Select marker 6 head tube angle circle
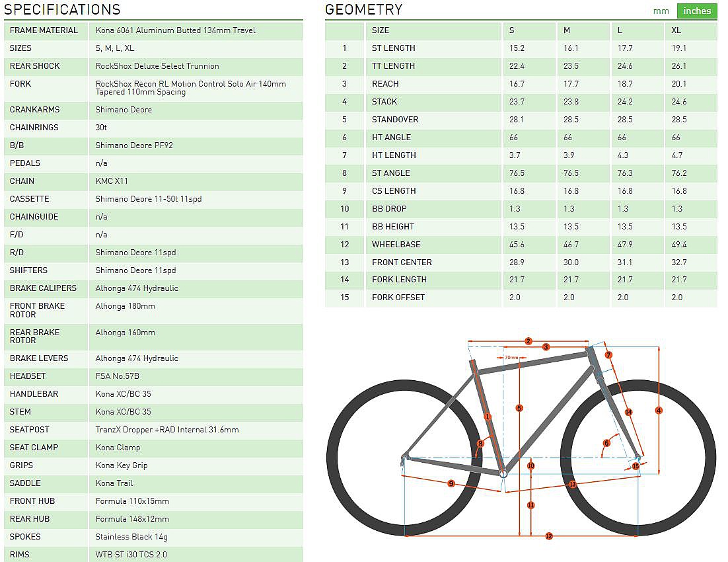The image size is (728, 562). (606, 444)
